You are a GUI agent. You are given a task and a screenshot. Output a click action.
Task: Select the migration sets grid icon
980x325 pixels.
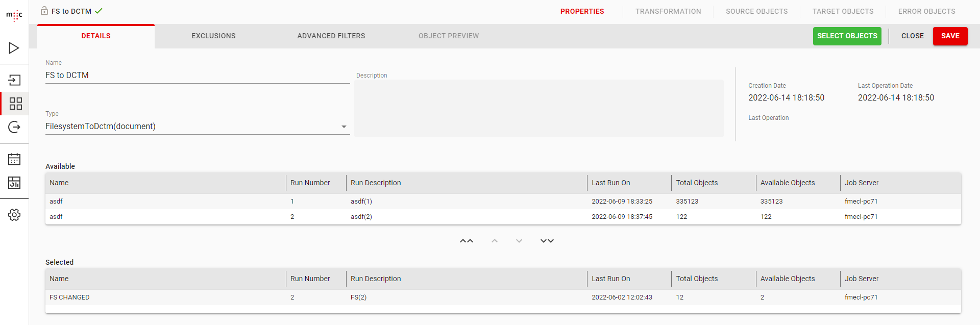point(15,104)
